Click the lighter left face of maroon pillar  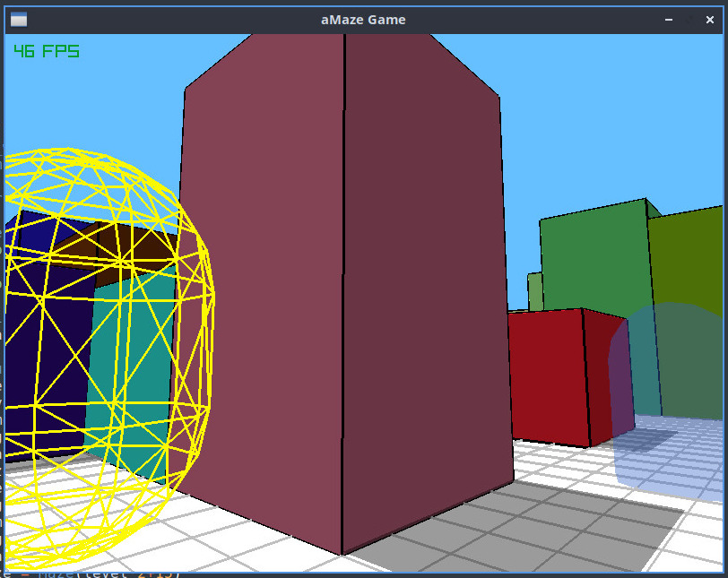(263, 288)
